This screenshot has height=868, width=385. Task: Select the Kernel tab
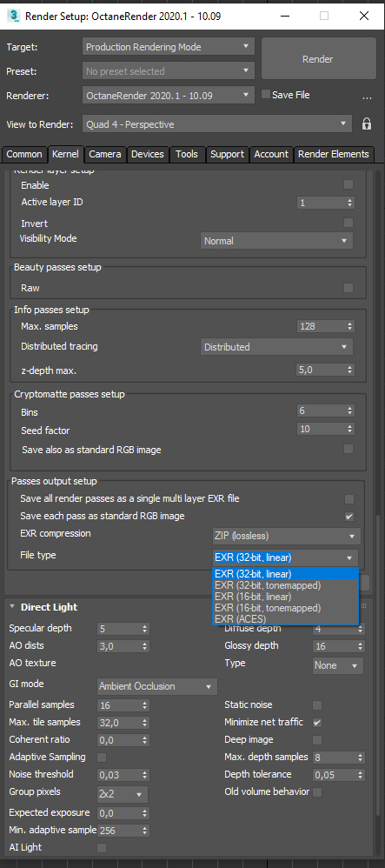click(65, 154)
